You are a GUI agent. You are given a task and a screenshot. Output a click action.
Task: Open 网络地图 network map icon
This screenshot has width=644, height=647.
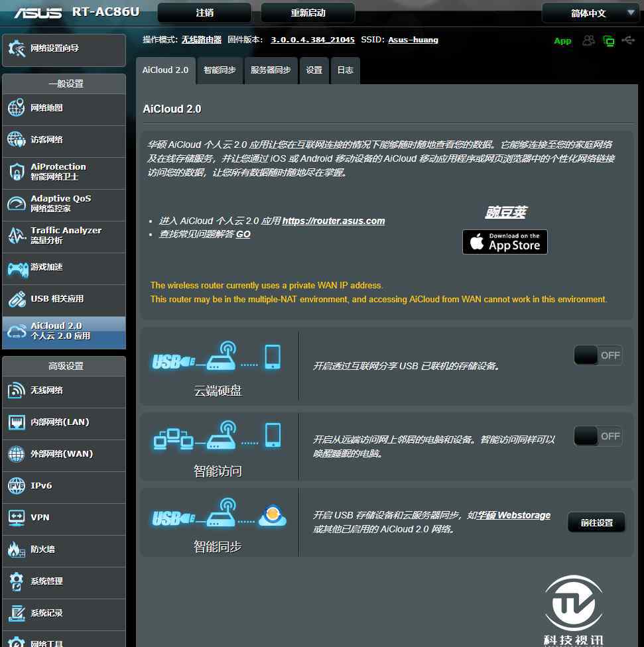[x=17, y=107]
